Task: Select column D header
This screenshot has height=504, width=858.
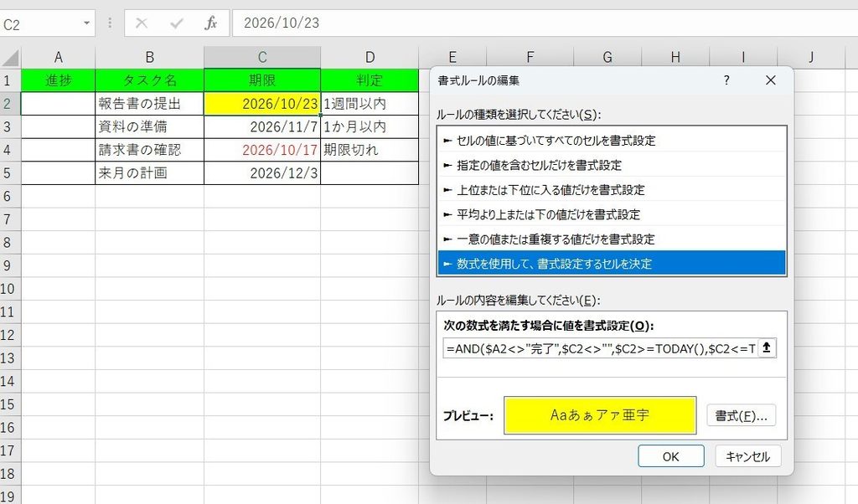Action: coord(370,58)
